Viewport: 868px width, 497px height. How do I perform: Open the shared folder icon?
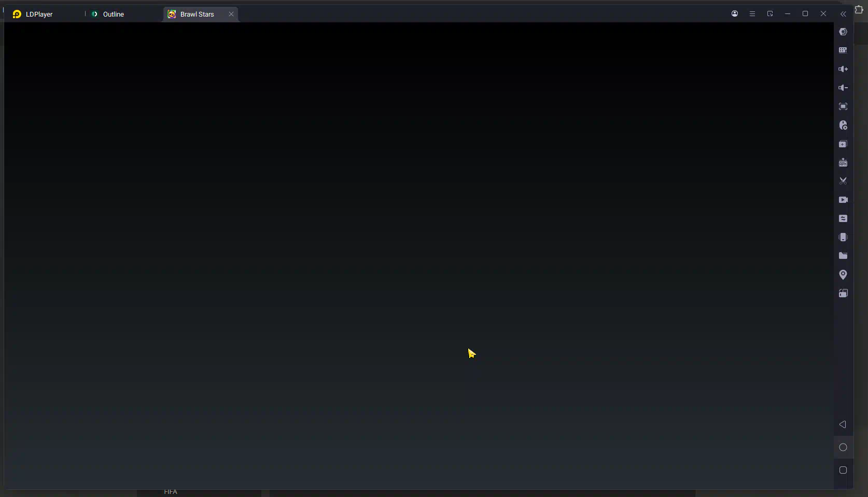(x=843, y=256)
